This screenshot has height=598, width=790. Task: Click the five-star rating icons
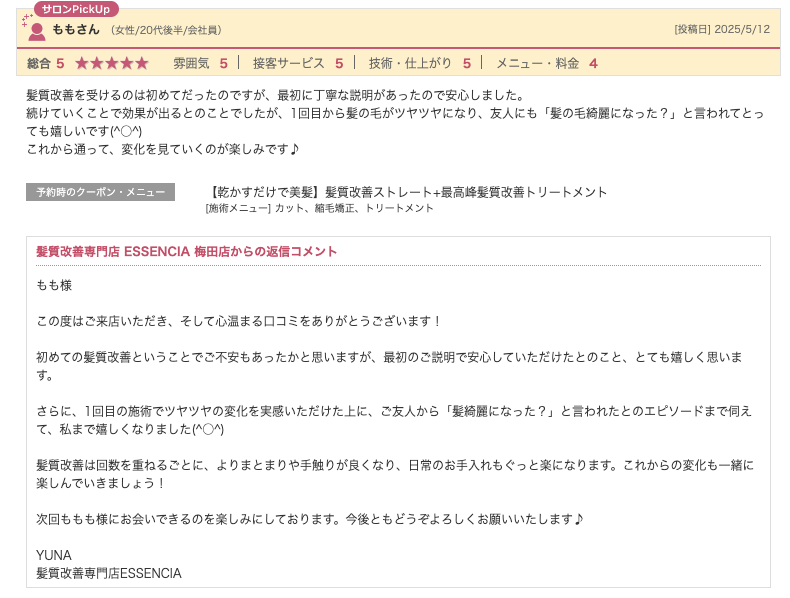pos(112,63)
